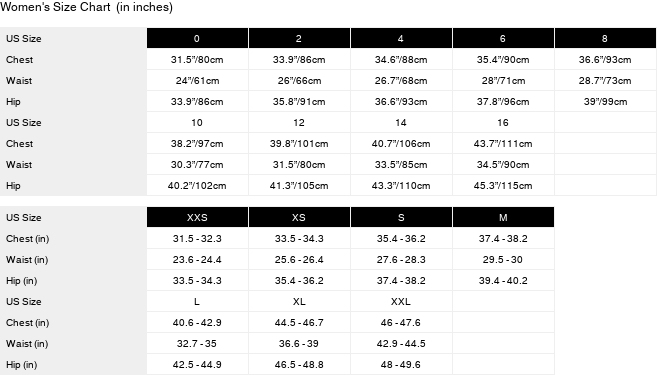The height and width of the screenshot is (375, 657).
Task: Select waist cell 30.3"/77cm
Action: [197, 164]
